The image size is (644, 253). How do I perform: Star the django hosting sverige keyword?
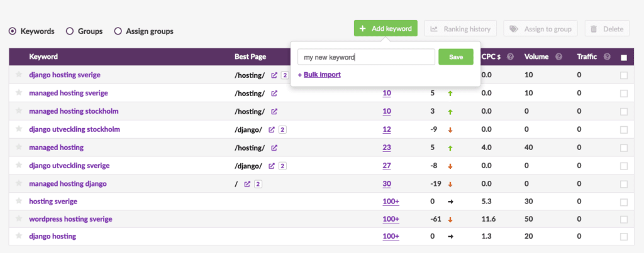[x=19, y=75]
